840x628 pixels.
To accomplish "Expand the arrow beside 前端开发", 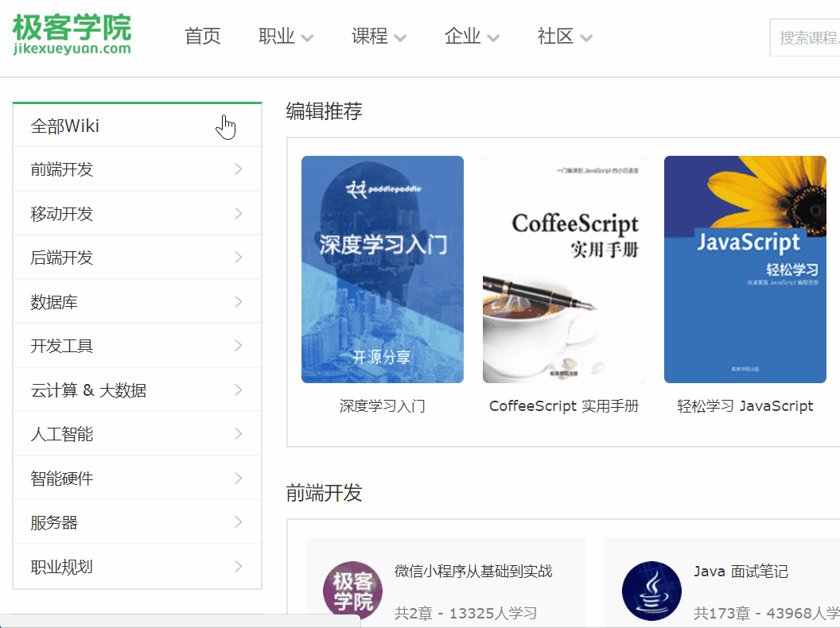I will pyautogui.click(x=239, y=169).
